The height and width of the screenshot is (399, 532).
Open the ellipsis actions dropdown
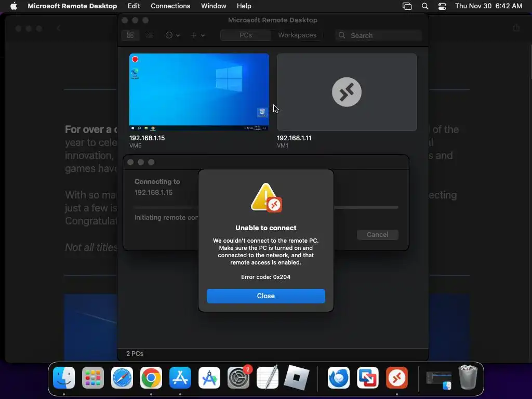coord(172,35)
